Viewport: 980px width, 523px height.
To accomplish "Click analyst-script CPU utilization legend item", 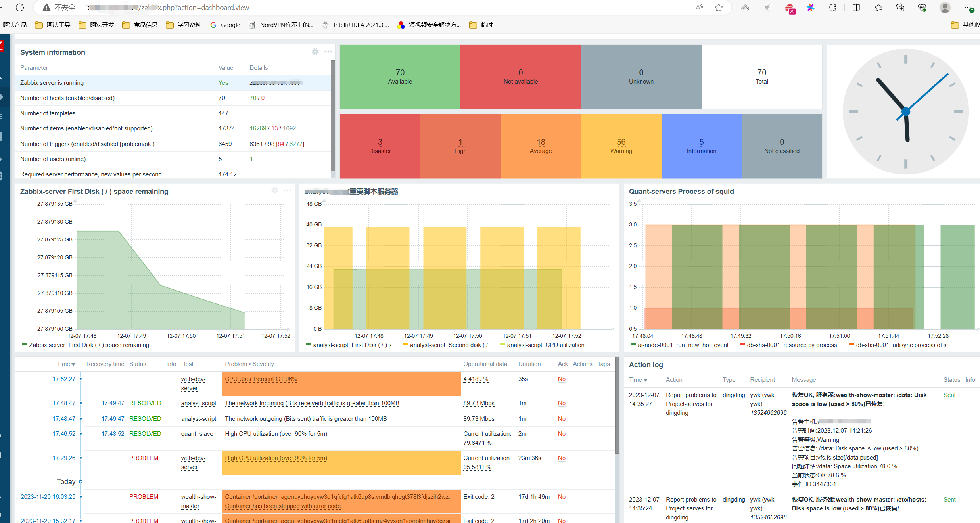I will (543, 345).
